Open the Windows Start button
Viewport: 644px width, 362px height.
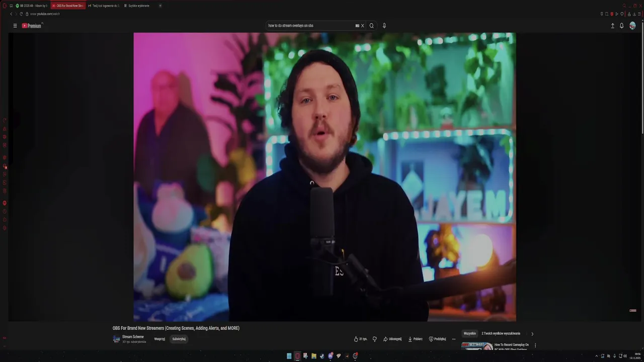click(289, 356)
